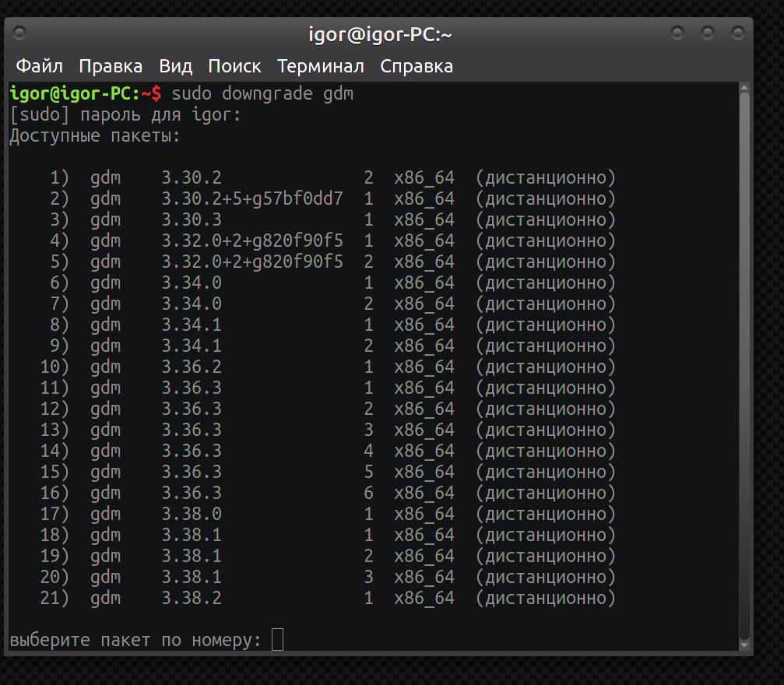784x685 pixels.
Task: Click row 14) gdm 3.36.3
Action: 328,451
